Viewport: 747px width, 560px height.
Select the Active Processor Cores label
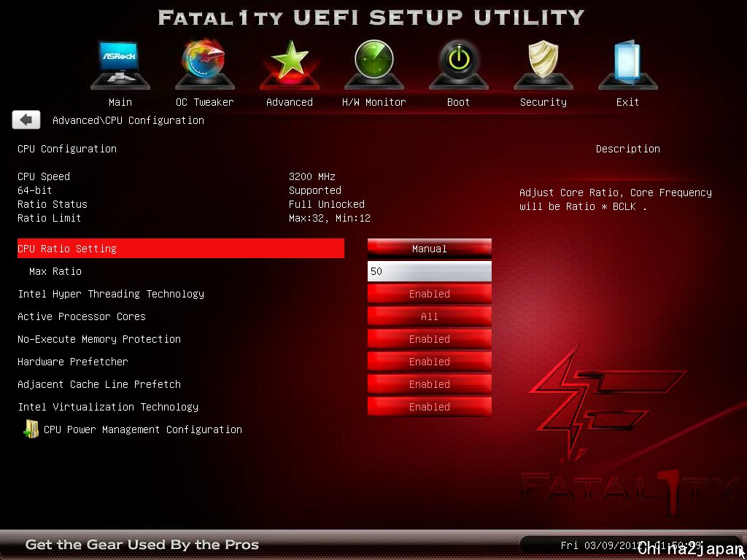pos(82,316)
